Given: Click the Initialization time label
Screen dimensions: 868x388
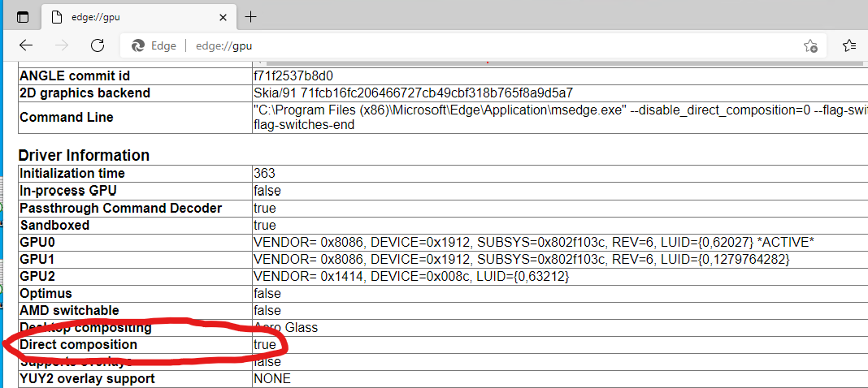Looking at the screenshot, I should (72, 173).
